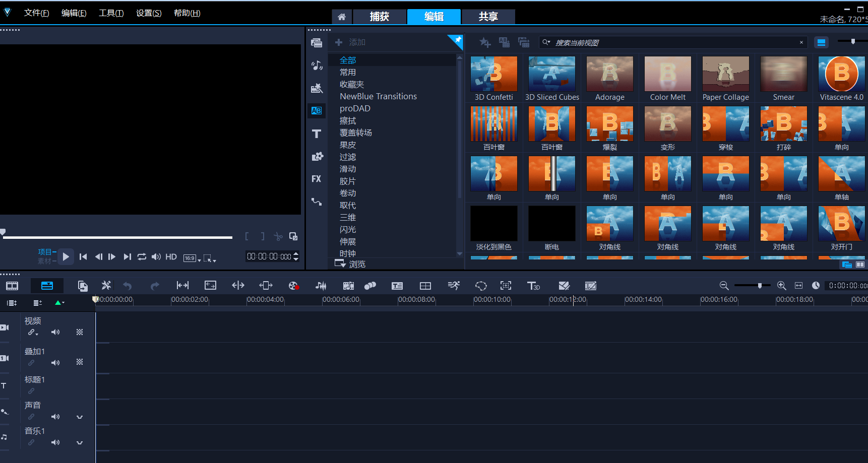
Task: Click the Redo arrow in timeline toolbar
Action: click(x=155, y=286)
